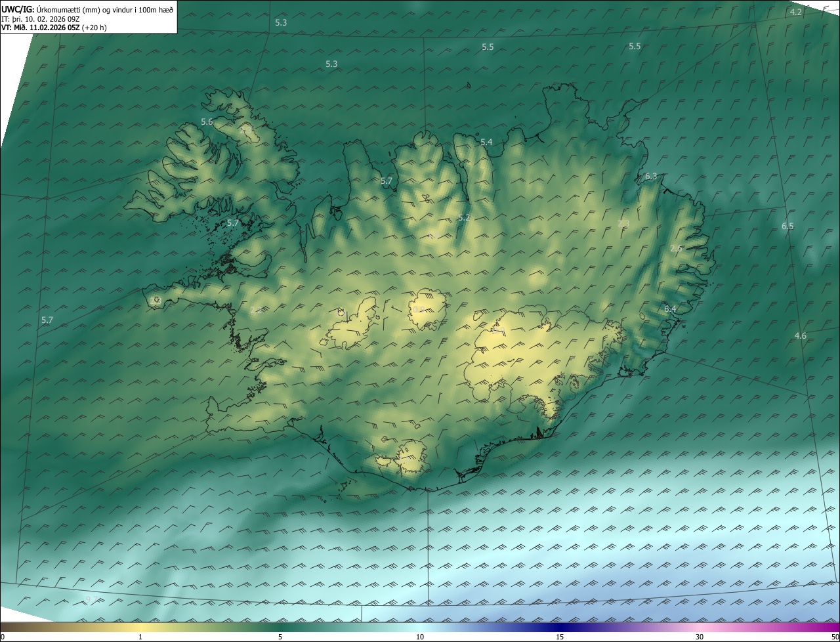This screenshot has height=642, width=840.
Task: Click the '10' label on the color scale
Action: pyautogui.click(x=420, y=637)
